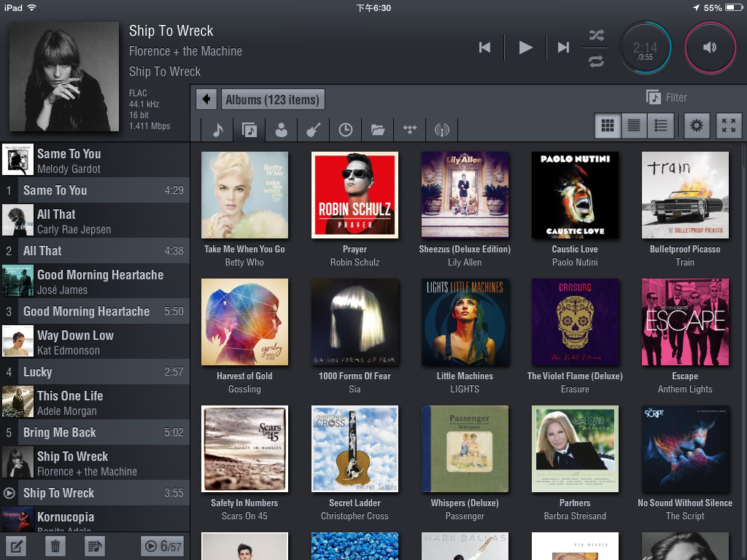Viewport: 747px width, 560px height.
Task: Open the playlist music list button
Action: pyautogui.click(x=94, y=546)
